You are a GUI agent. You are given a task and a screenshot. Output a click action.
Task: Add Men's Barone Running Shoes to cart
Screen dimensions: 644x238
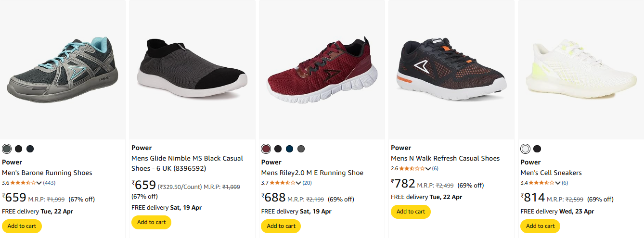tap(22, 226)
